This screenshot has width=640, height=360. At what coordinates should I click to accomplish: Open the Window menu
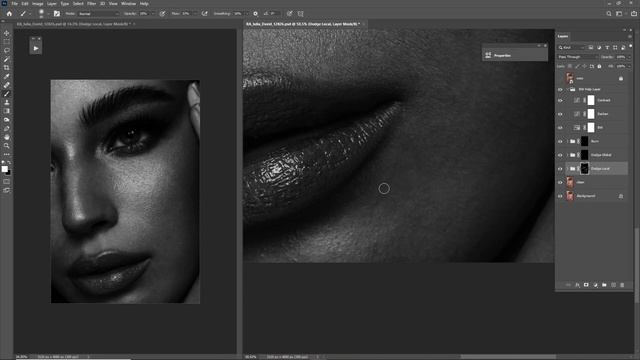click(129, 4)
